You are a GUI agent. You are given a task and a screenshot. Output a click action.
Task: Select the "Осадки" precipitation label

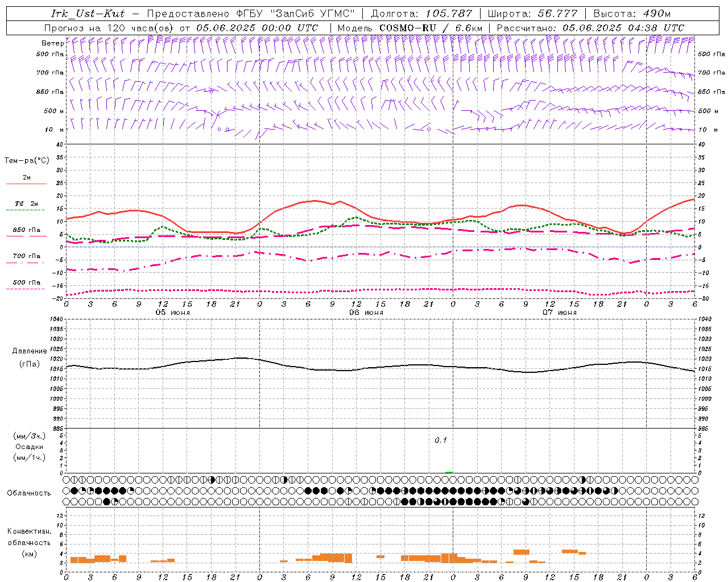[x=30, y=447]
